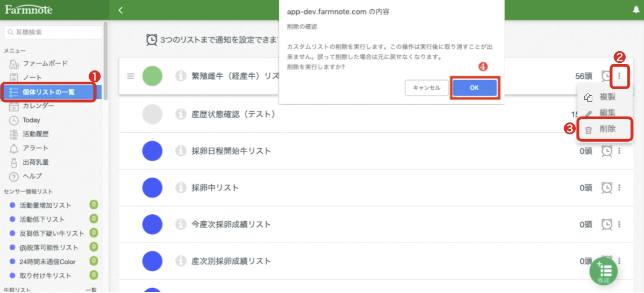Viewport: 644px width, 293px height.
Task: Select 個体リストの一覧 menu item
Action: pyautogui.click(x=51, y=92)
